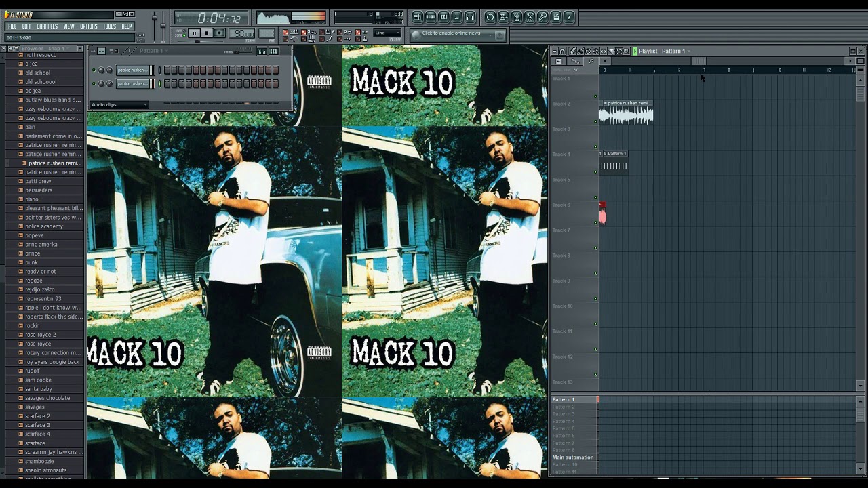The height and width of the screenshot is (488, 868).
Task: Open the FILE menu
Action: tap(12, 26)
